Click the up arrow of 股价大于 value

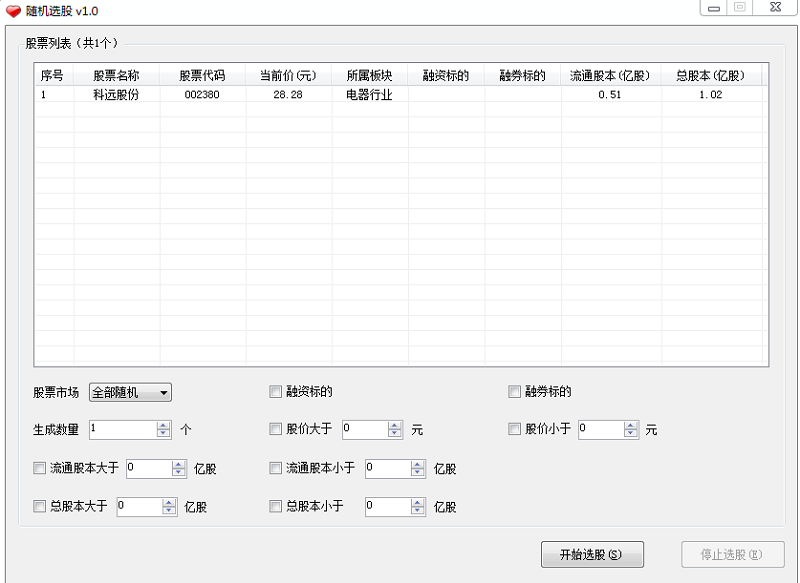click(395, 425)
